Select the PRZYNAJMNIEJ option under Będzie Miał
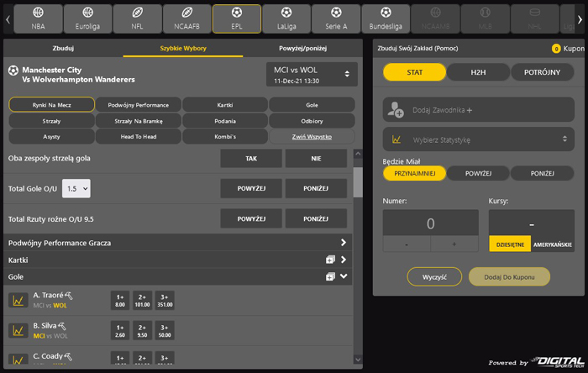Viewport: 588px width, 373px height. coord(414,173)
